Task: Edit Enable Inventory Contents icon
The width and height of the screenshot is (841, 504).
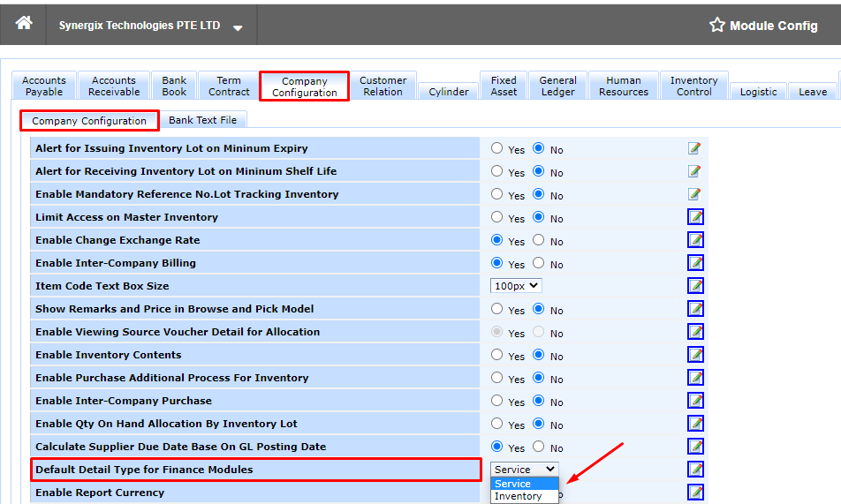Action: [x=695, y=355]
